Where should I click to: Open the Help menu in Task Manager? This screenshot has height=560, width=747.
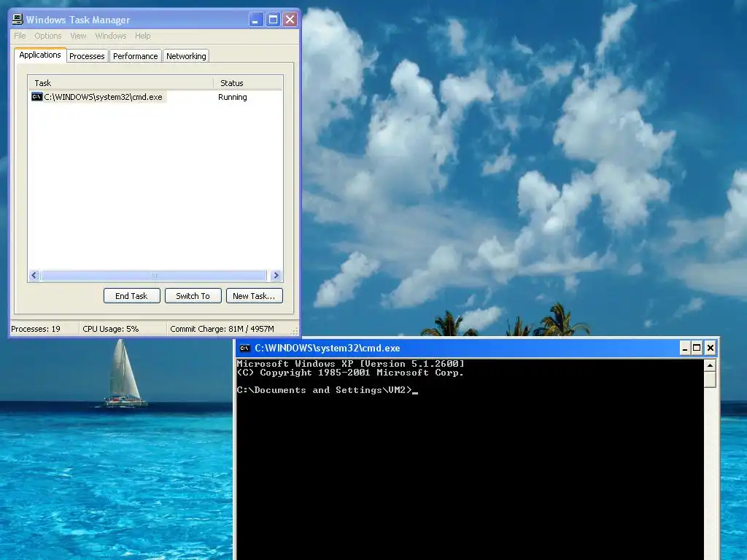pos(142,36)
